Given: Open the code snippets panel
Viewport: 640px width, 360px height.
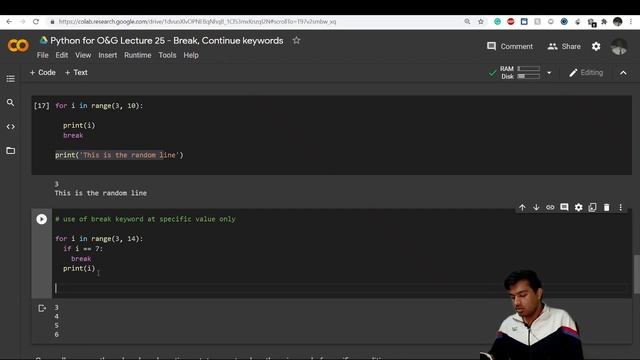Looking at the screenshot, I should point(11,127).
